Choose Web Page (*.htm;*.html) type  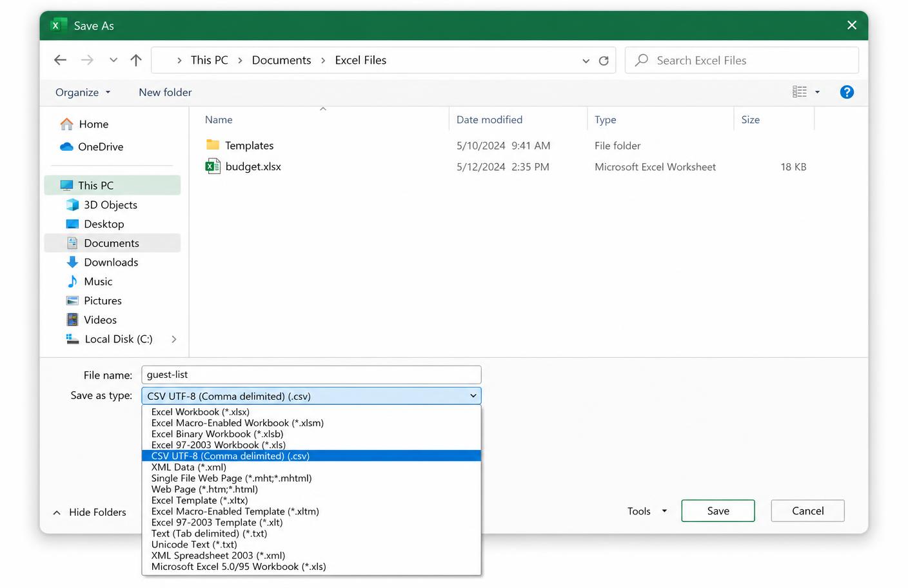pyautogui.click(x=311, y=489)
